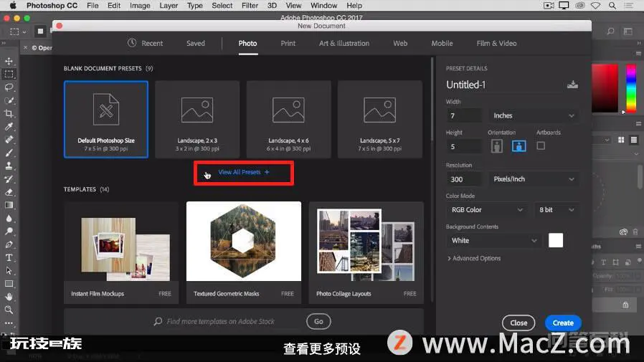Select the Zoom tool

coord(9,310)
